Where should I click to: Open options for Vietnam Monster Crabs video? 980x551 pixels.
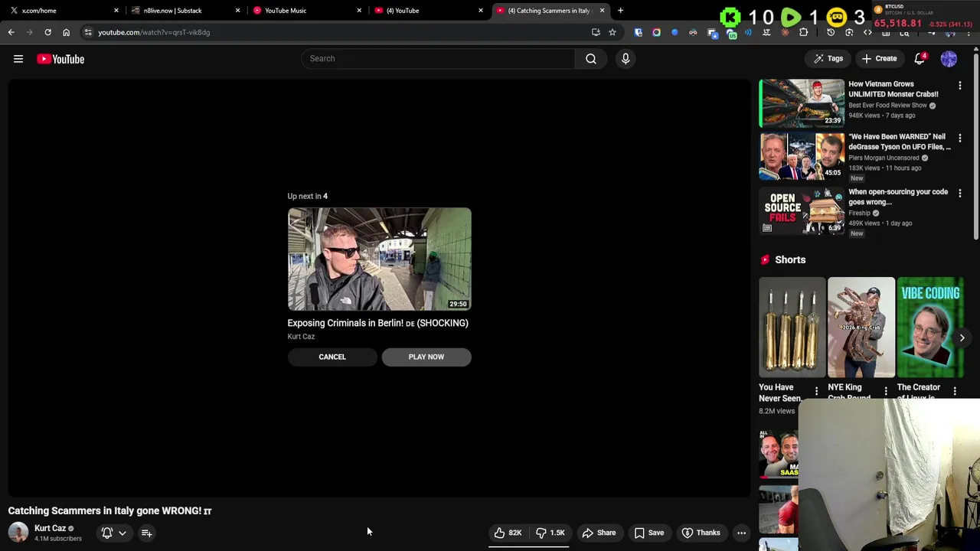(x=959, y=86)
